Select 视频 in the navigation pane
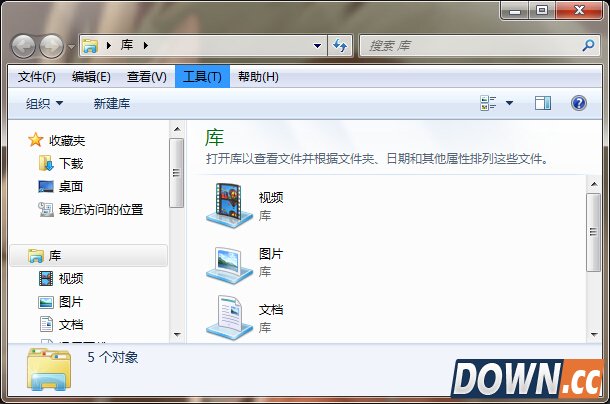This screenshot has height=404, width=610. point(71,279)
